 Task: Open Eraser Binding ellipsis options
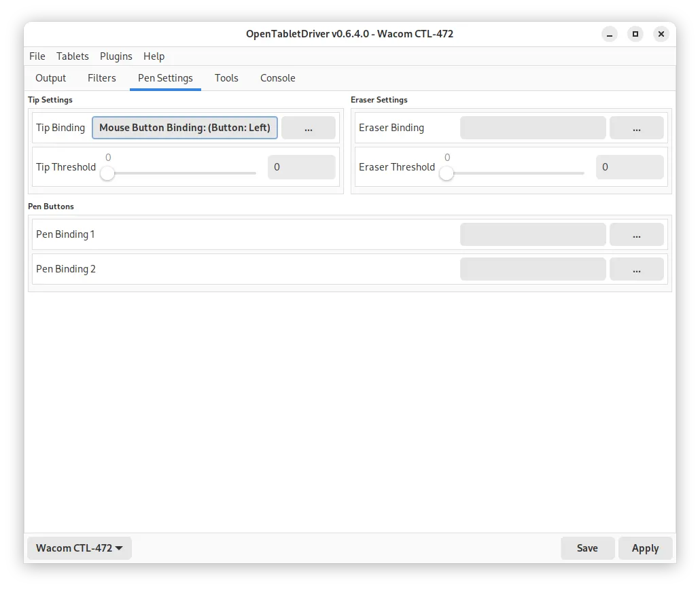(636, 128)
